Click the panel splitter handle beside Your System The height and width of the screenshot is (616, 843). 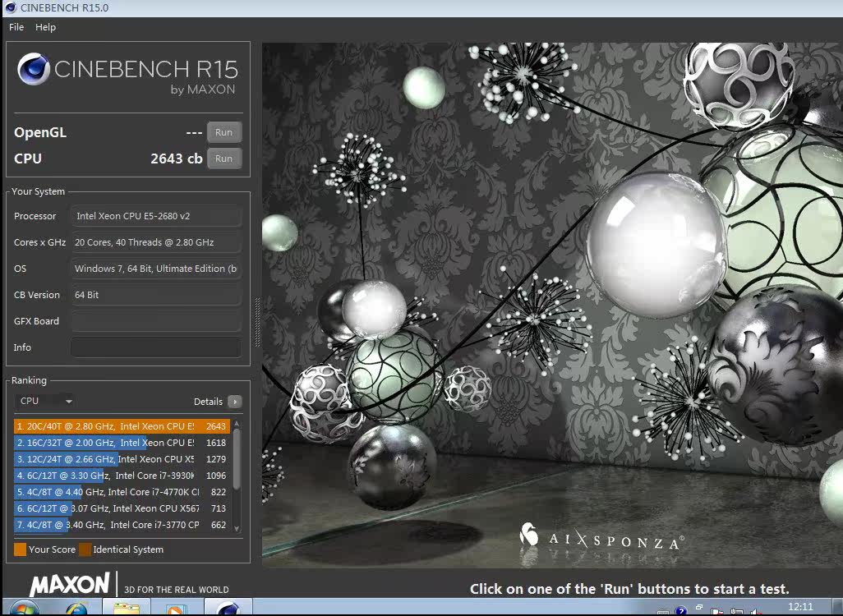click(x=257, y=323)
